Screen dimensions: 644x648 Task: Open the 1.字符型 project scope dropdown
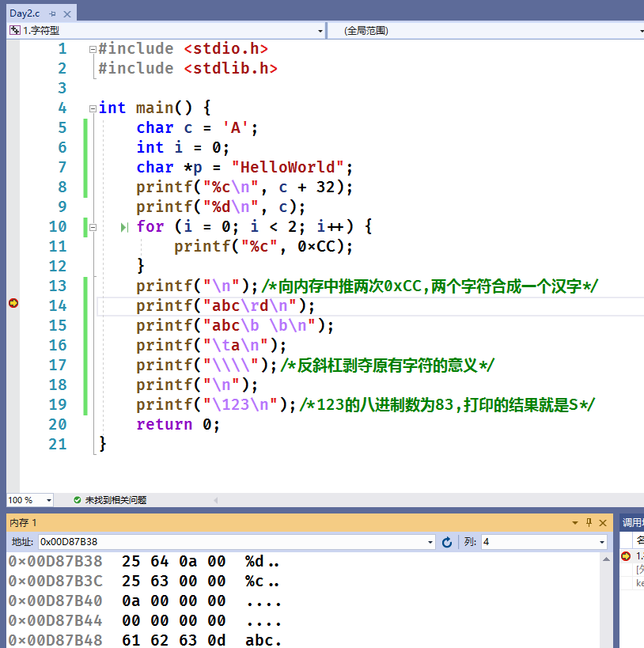(x=320, y=31)
